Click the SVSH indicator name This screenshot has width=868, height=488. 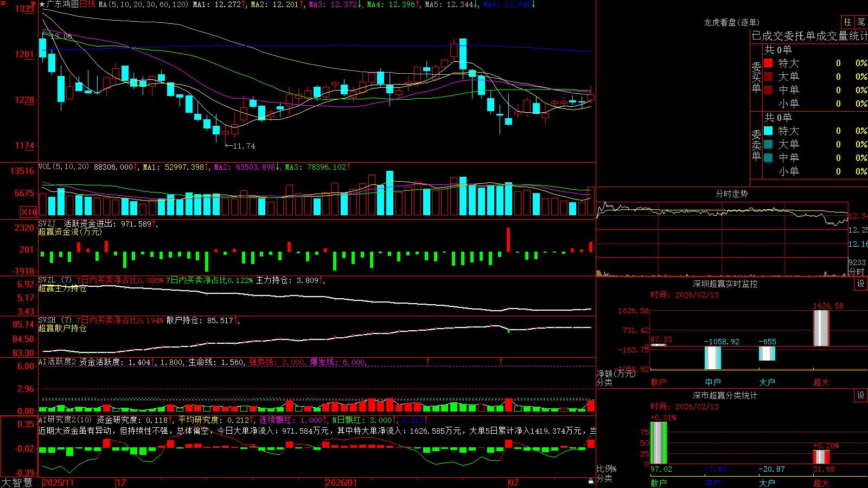coord(47,320)
